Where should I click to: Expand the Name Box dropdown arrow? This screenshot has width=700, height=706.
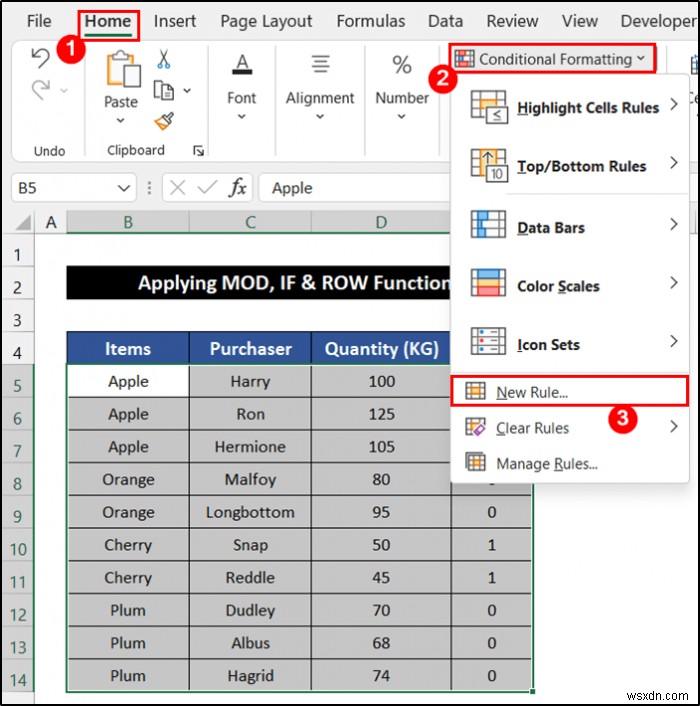click(x=123, y=188)
